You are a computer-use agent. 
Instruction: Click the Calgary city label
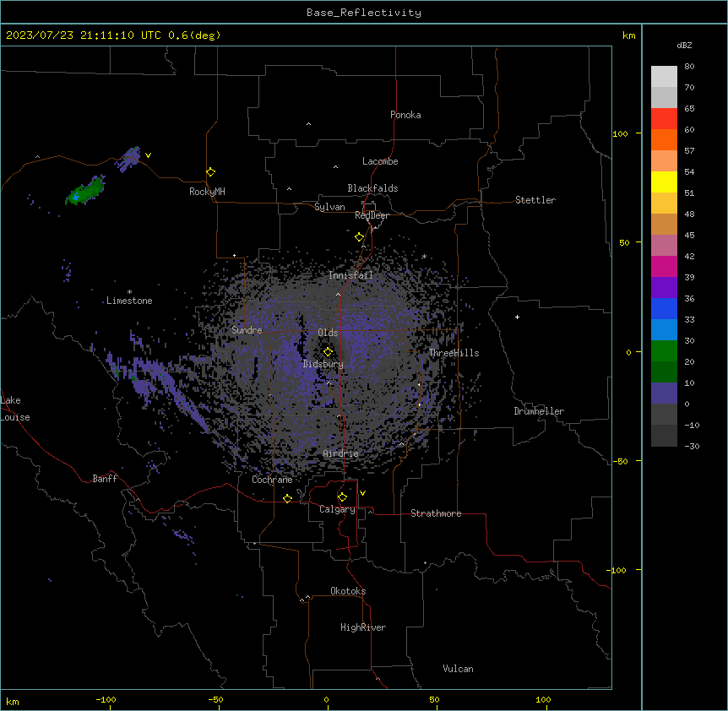pyautogui.click(x=338, y=509)
